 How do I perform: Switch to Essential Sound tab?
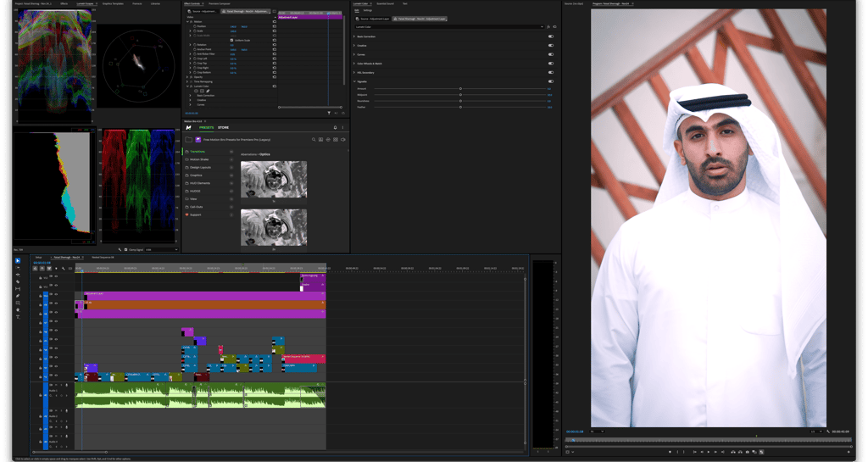coord(386,3)
